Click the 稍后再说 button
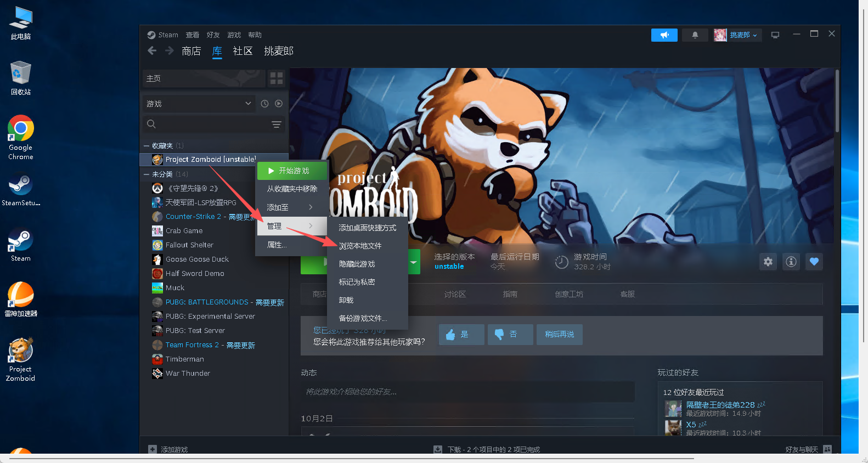The image size is (868, 463). tap(559, 335)
